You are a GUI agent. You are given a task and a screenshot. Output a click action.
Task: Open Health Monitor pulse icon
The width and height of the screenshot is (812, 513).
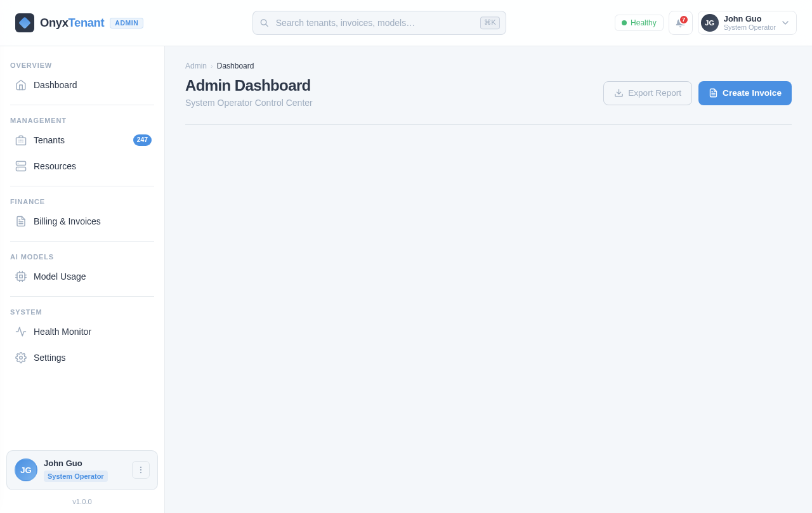pyautogui.click(x=21, y=332)
